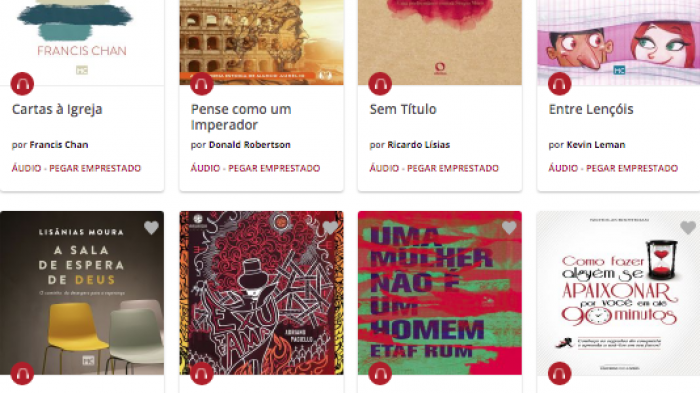Open the Entre Lençóis title link
This screenshot has height=393, width=700.
[591, 109]
